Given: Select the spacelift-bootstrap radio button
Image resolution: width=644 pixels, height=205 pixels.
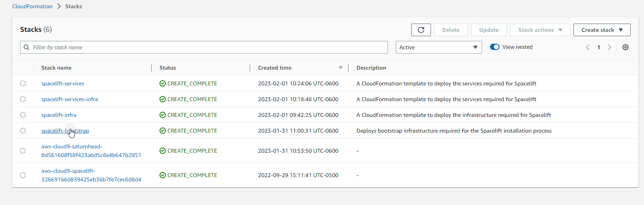Looking at the screenshot, I should pyautogui.click(x=23, y=131).
